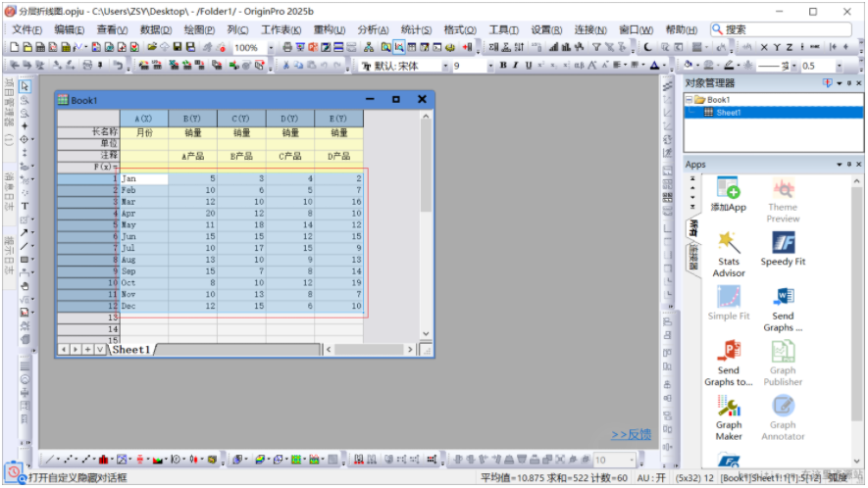The width and height of the screenshot is (868, 488).
Task: Click the column/bar plot icon in bottom toolbar
Action: [x=104, y=460]
